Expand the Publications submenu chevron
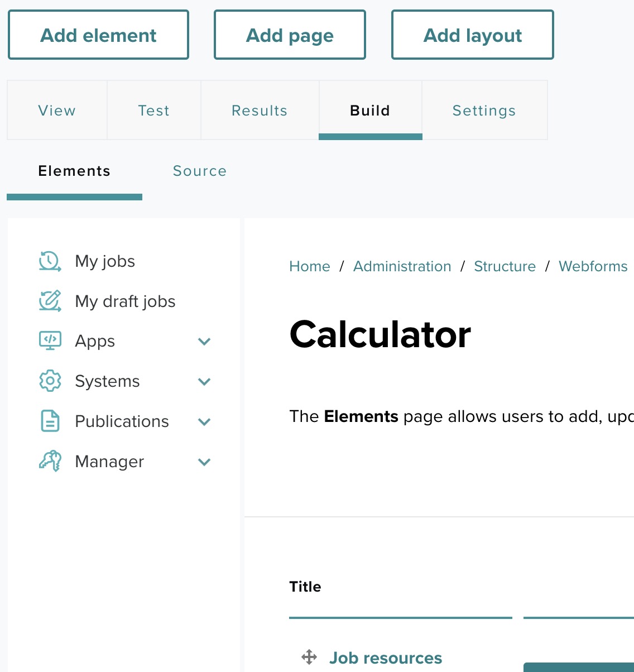The height and width of the screenshot is (672, 634). tap(204, 422)
